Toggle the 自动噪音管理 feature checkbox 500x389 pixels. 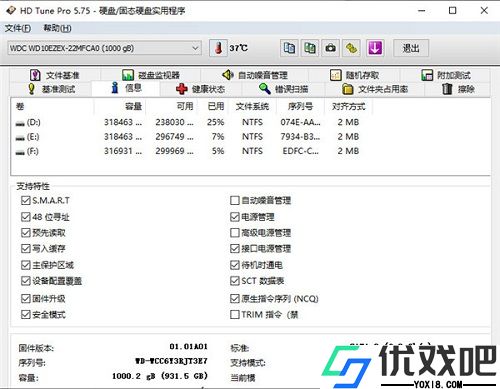235,200
